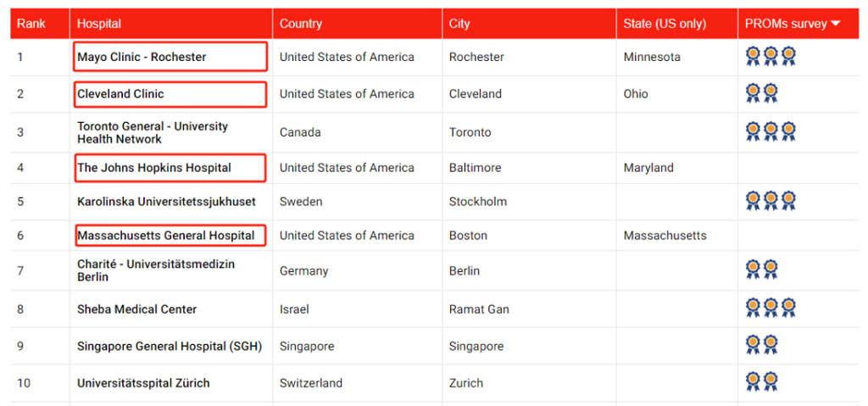Click the PROMs ribbons for Karolinska row

(x=771, y=201)
